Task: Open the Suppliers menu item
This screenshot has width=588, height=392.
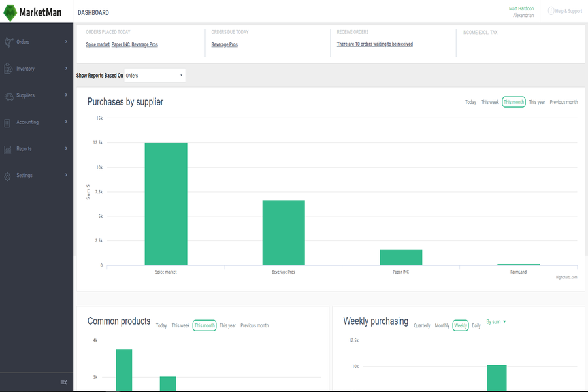Action: [25, 95]
